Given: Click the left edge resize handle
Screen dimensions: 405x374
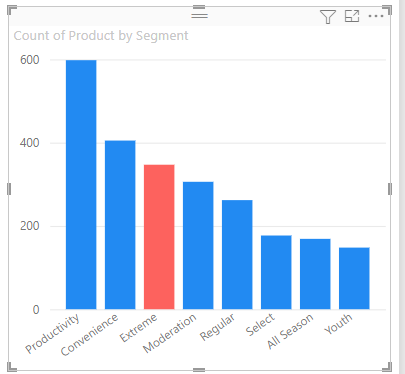Looking at the screenshot, I should 9,189.
